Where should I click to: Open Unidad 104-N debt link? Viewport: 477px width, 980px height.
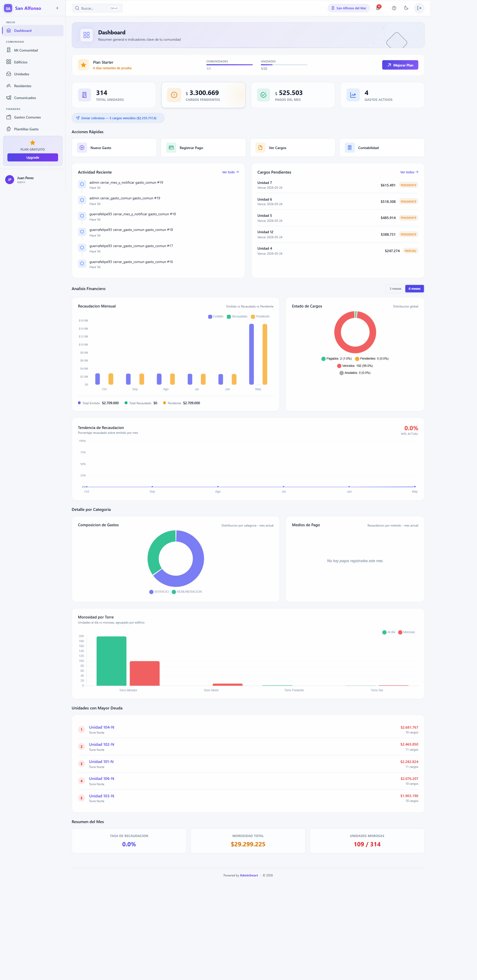pos(101,727)
